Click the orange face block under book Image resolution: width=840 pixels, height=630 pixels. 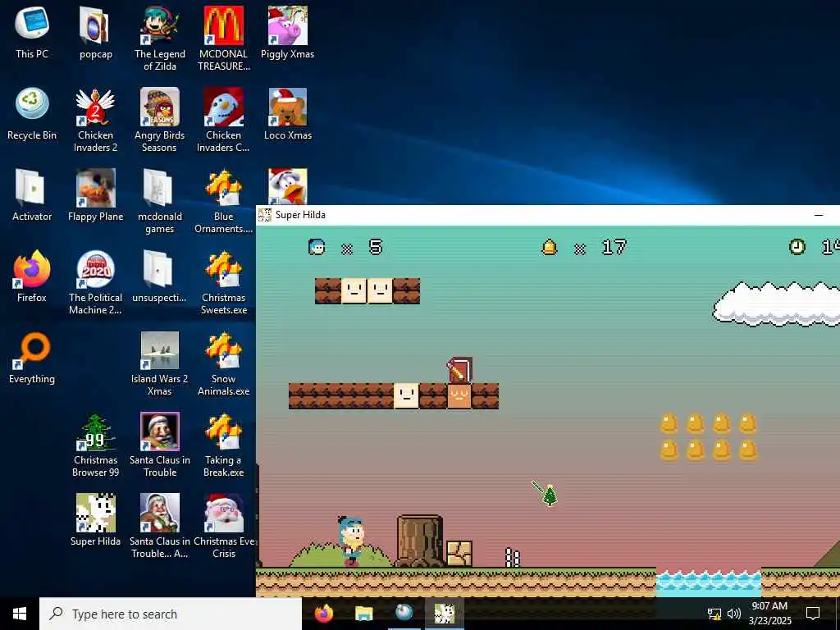click(x=459, y=396)
